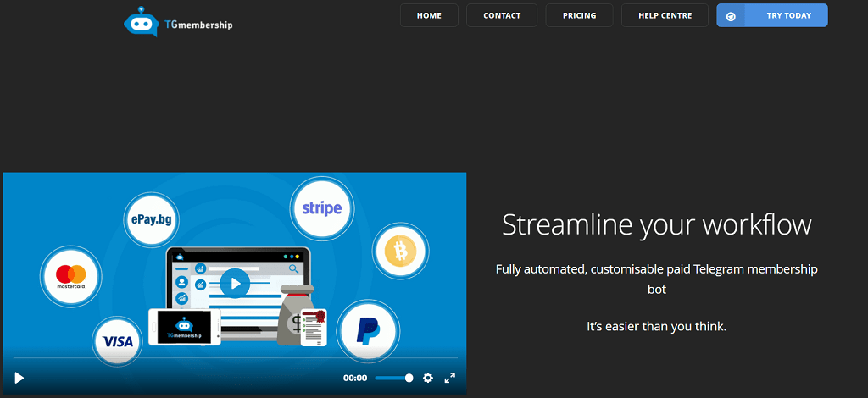
Task: Go to the HOME page
Action: coord(429,15)
